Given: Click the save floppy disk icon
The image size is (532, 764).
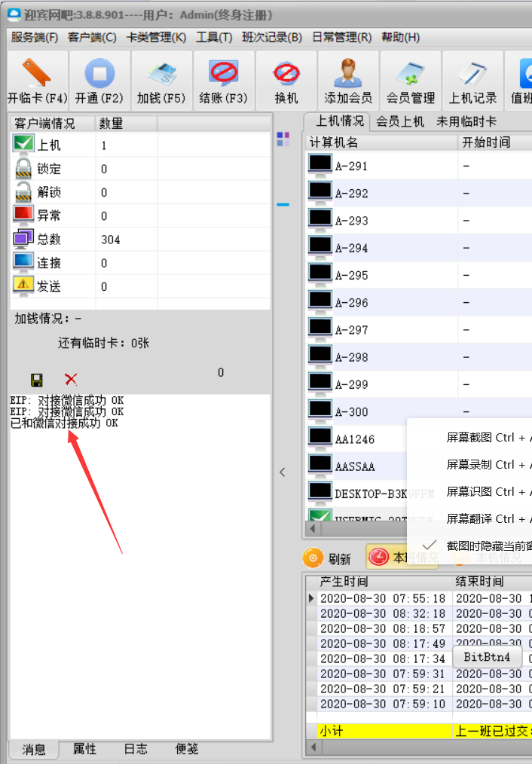Looking at the screenshot, I should pos(36,380).
